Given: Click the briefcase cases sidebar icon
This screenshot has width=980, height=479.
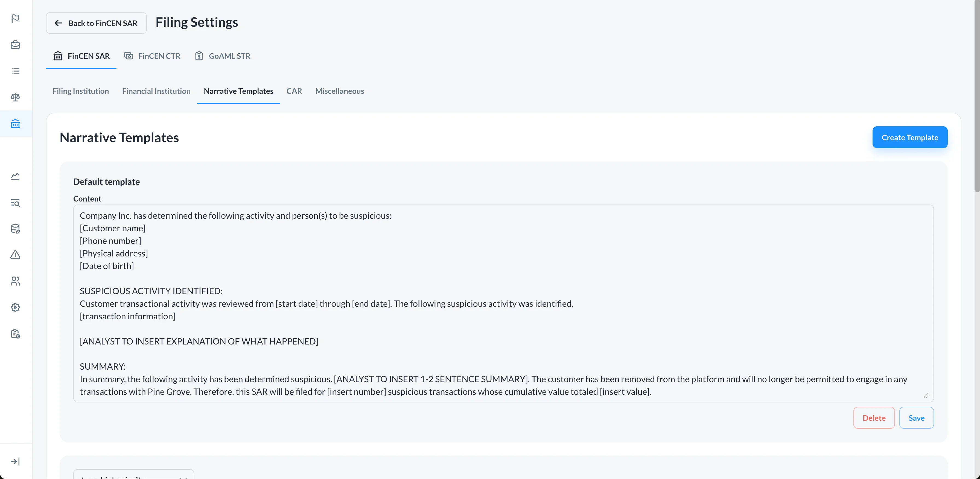Looking at the screenshot, I should pos(15,45).
